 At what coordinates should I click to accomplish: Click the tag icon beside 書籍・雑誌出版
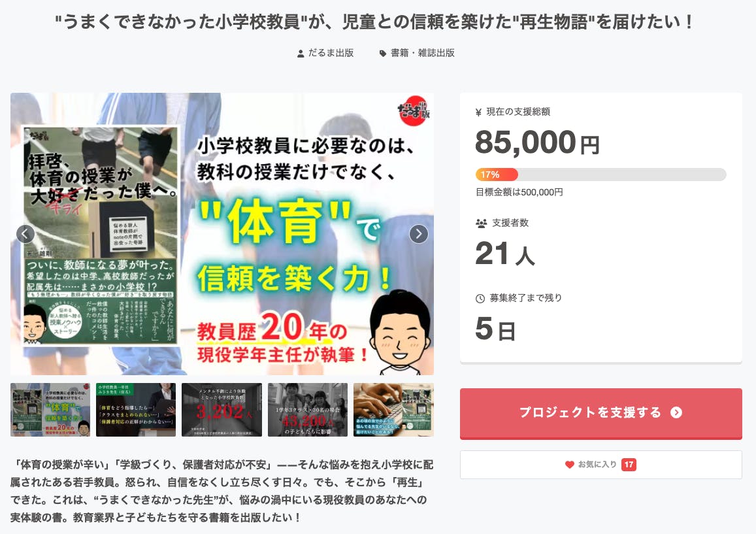tap(383, 53)
